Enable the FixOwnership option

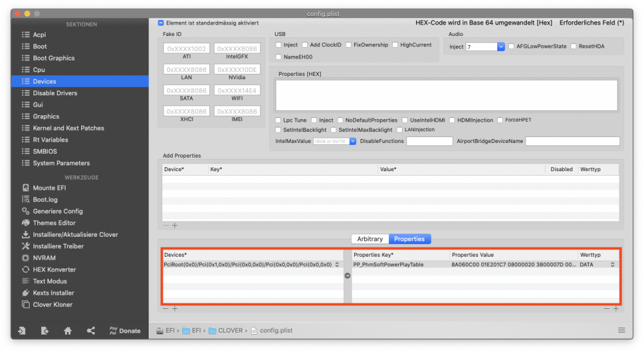tap(348, 44)
